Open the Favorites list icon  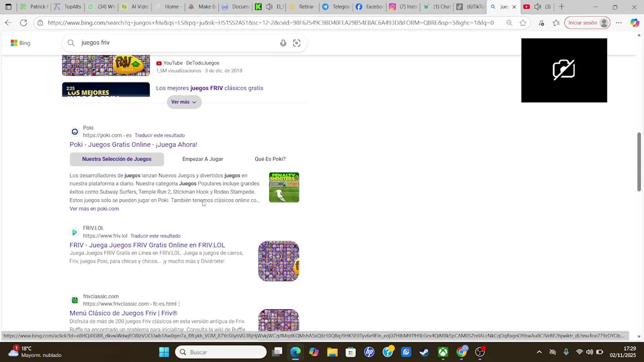coord(556,23)
